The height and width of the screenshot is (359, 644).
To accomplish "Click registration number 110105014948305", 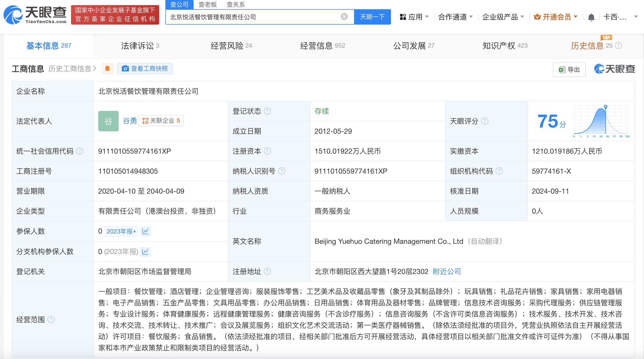I will tap(128, 171).
